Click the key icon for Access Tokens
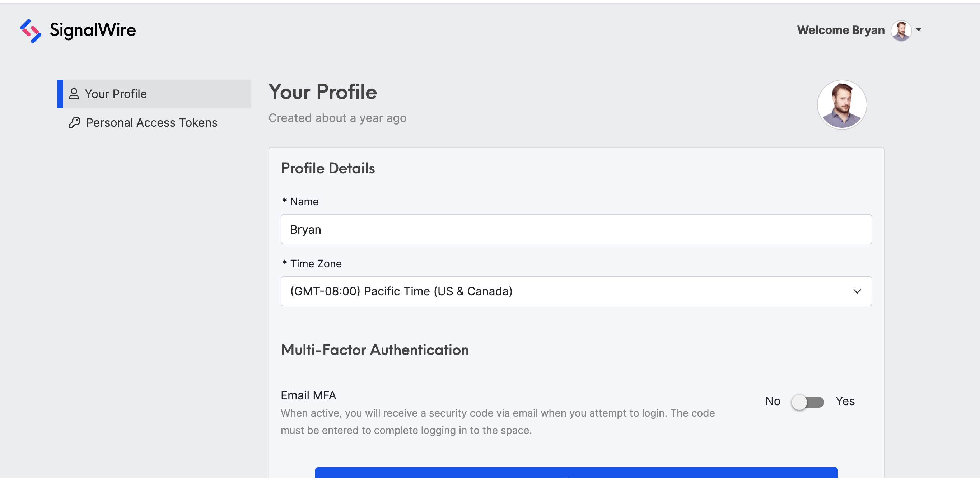The image size is (980, 478). [x=75, y=122]
